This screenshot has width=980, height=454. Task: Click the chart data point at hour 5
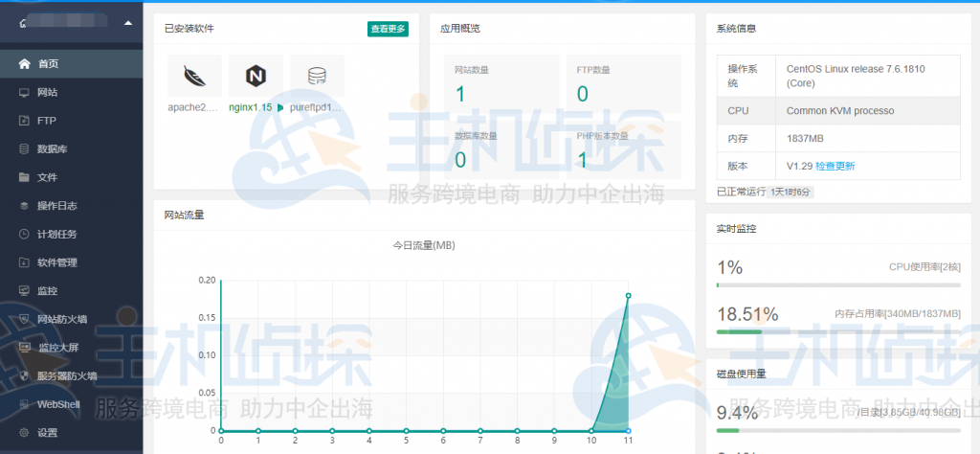[x=406, y=430]
